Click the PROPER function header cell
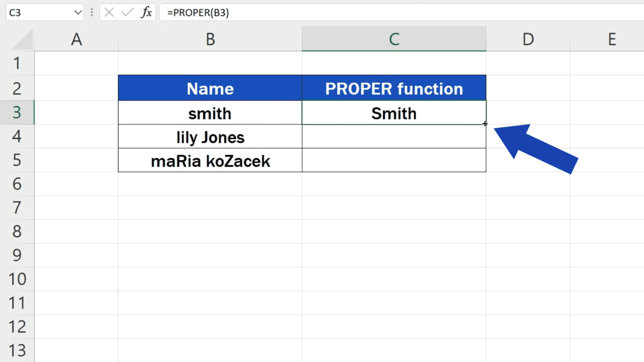This screenshot has width=644, height=362. [x=394, y=88]
